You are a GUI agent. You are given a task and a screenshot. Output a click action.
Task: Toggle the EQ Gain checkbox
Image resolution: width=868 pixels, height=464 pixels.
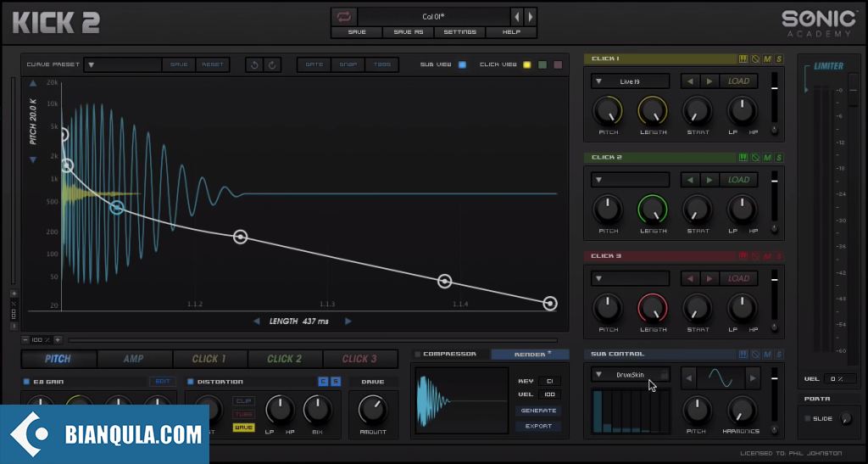[26, 382]
